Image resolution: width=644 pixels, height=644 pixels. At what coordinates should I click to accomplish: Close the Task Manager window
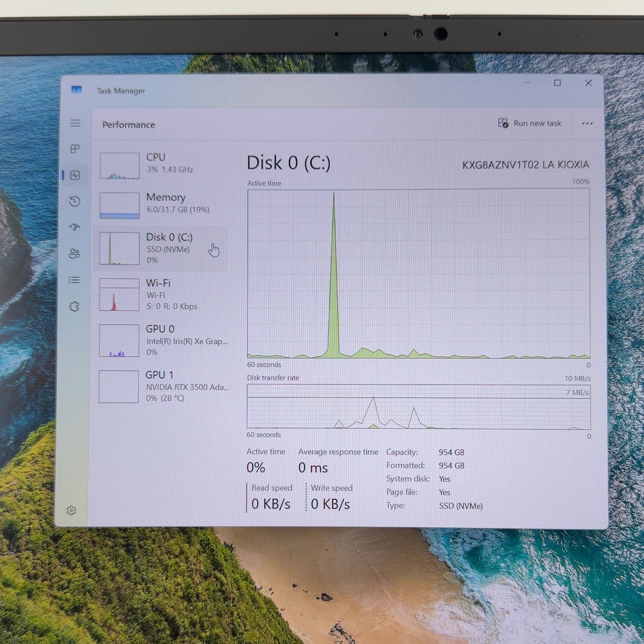pos(589,83)
